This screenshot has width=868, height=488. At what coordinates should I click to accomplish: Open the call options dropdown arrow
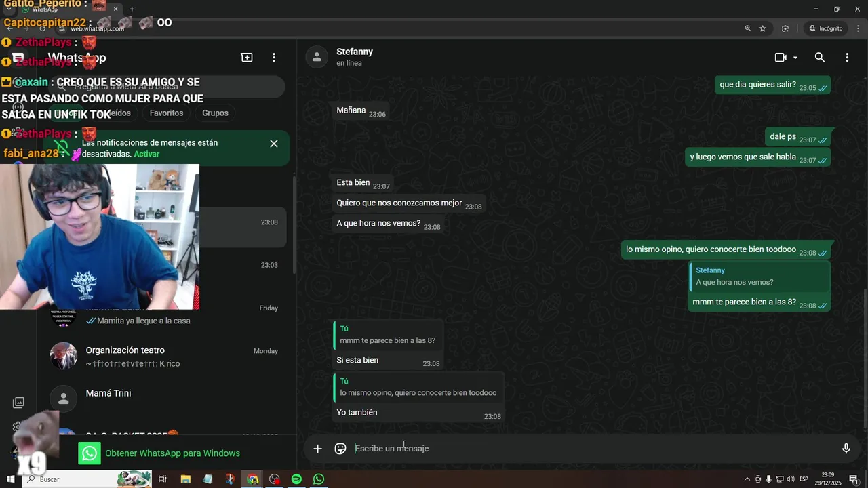click(795, 58)
